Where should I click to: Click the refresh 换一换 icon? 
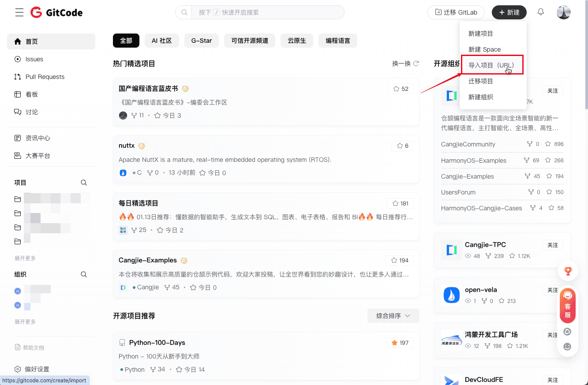coord(416,64)
